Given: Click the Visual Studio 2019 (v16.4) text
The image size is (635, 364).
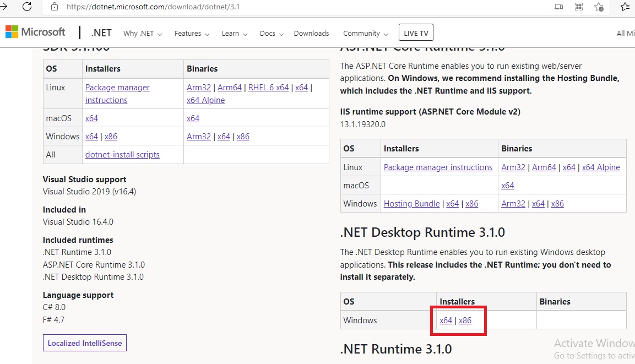Looking at the screenshot, I should click(x=90, y=192).
